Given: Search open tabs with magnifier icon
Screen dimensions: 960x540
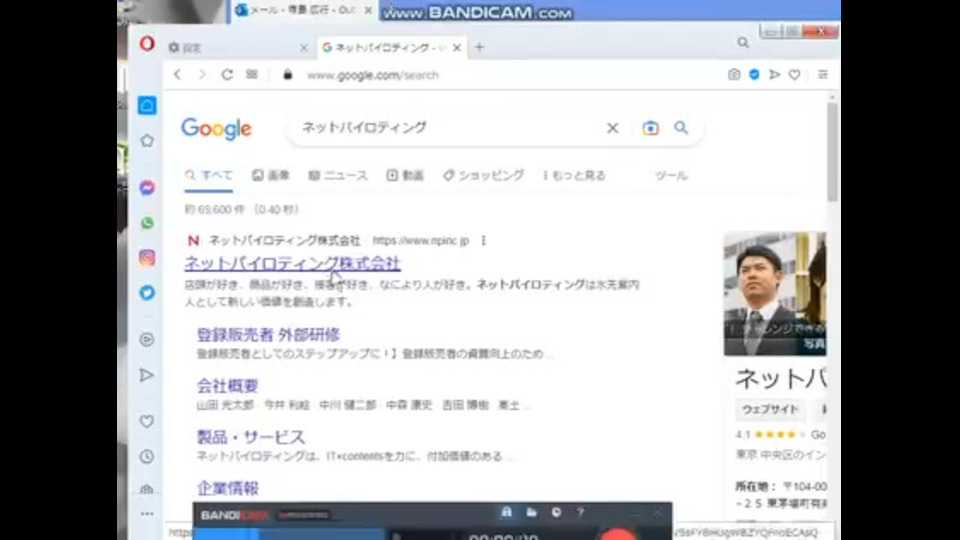Looking at the screenshot, I should [x=743, y=43].
